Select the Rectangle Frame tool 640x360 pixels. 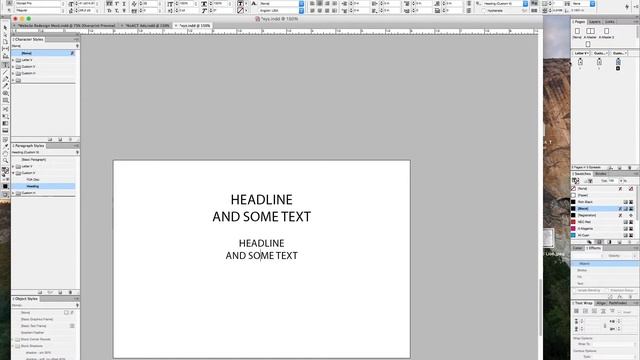point(5,93)
